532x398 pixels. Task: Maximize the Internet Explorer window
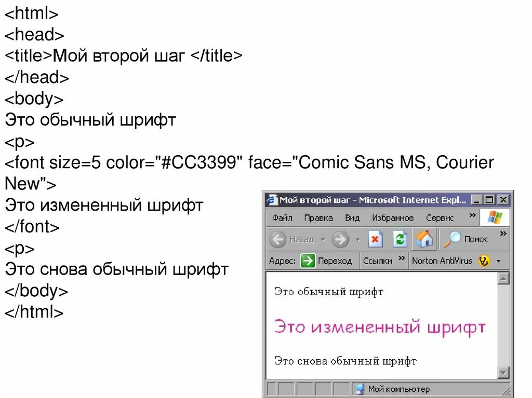(489, 200)
